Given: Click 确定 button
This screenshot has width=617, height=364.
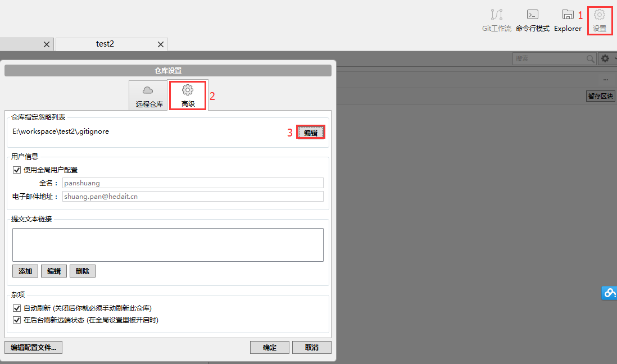Looking at the screenshot, I should pyautogui.click(x=270, y=348).
